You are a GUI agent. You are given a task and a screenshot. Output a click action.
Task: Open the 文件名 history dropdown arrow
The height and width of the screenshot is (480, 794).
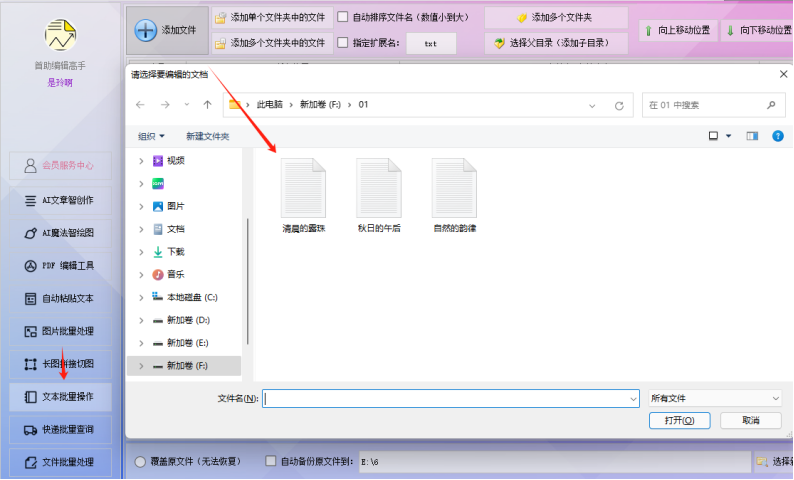(x=633, y=399)
